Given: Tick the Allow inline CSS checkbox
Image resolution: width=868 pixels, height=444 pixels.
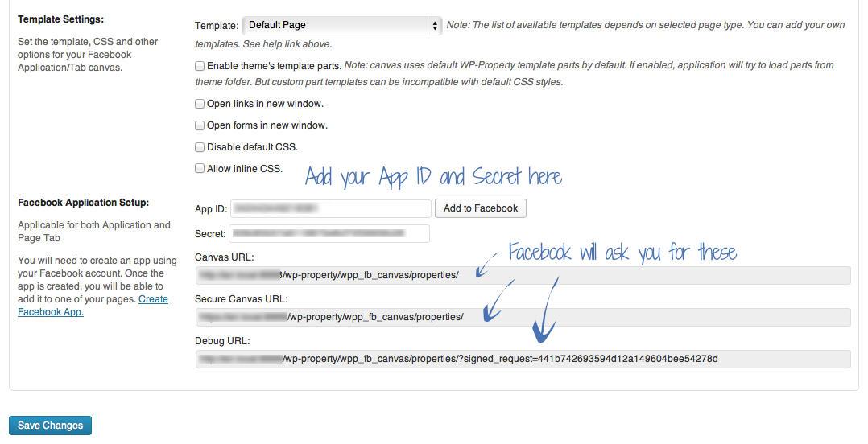Looking at the screenshot, I should point(200,169).
